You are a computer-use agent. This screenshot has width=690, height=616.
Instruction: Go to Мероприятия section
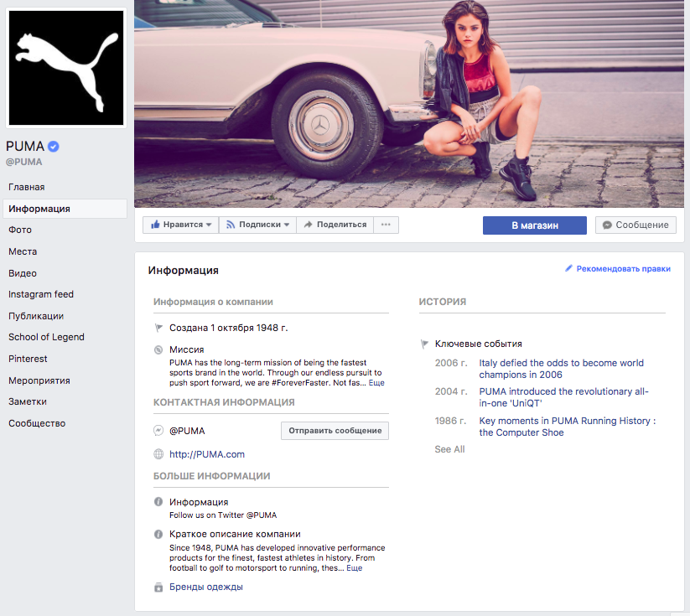(x=39, y=380)
